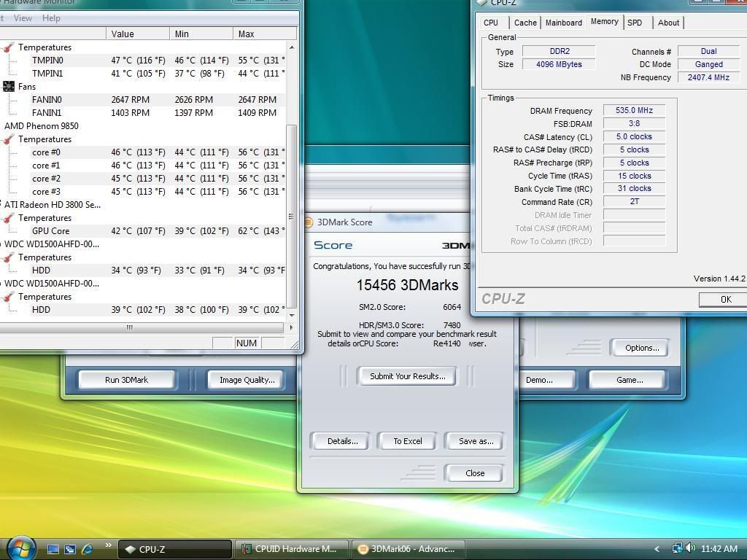747x560 pixels.
Task: Switch to CPUID Hardware Monitor via taskbar
Action: point(293,549)
